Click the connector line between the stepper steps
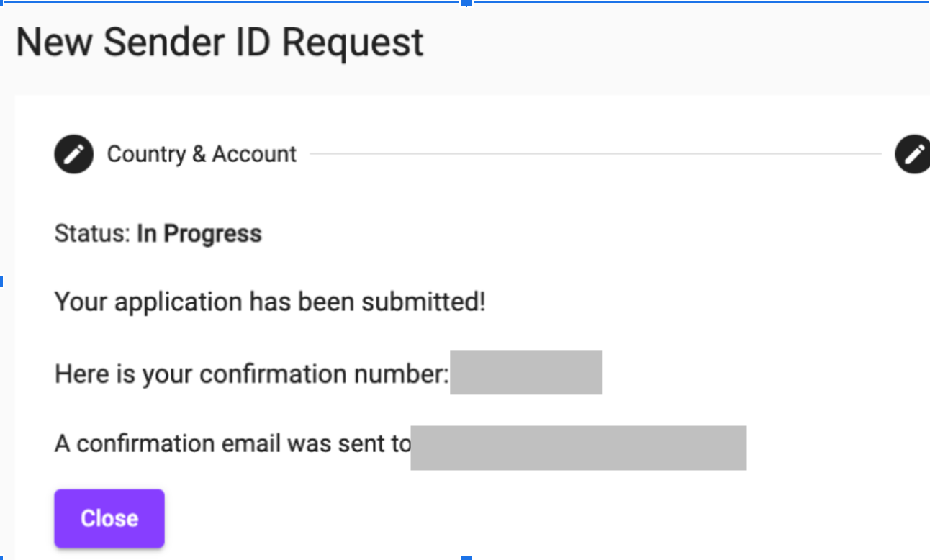 click(595, 154)
